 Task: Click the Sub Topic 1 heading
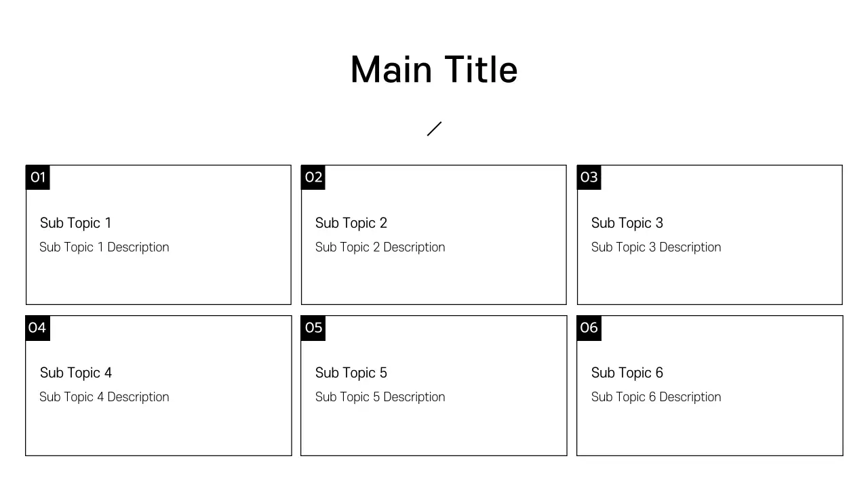point(75,223)
